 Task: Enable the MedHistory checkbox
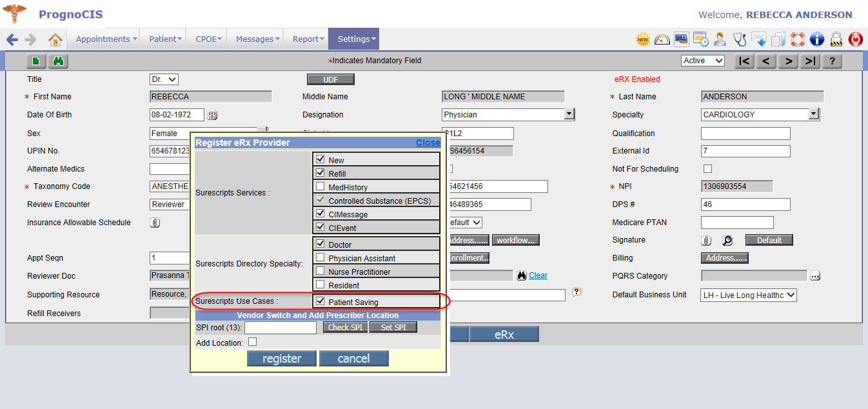click(320, 186)
